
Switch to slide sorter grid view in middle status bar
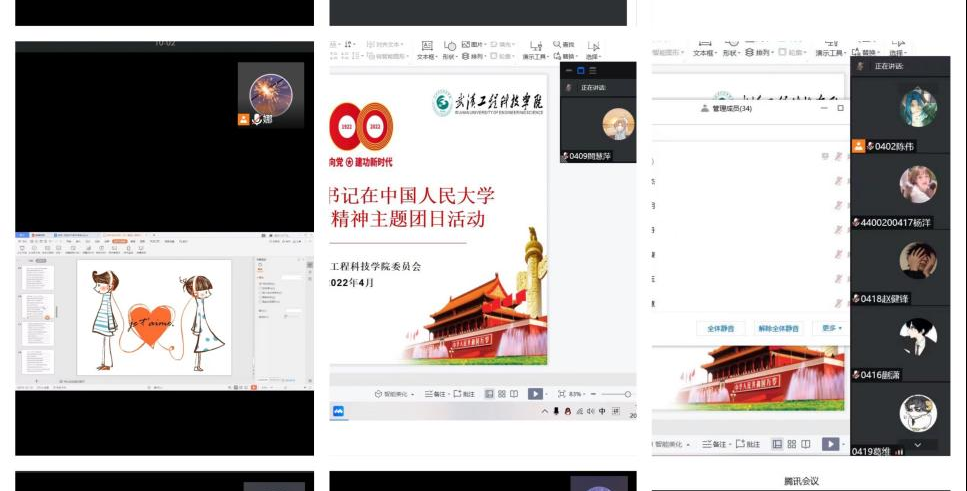pyautogui.click(x=501, y=394)
